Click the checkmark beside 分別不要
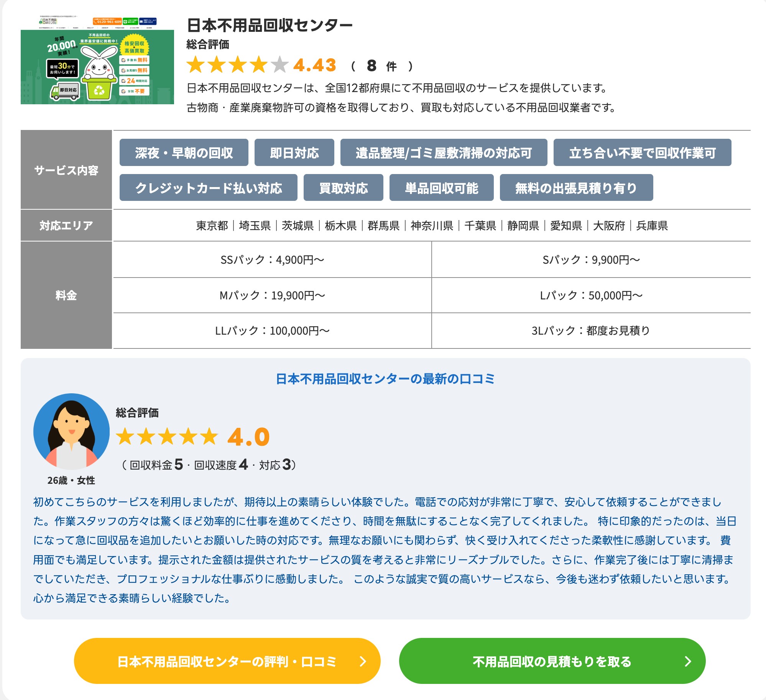 click(x=123, y=91)
